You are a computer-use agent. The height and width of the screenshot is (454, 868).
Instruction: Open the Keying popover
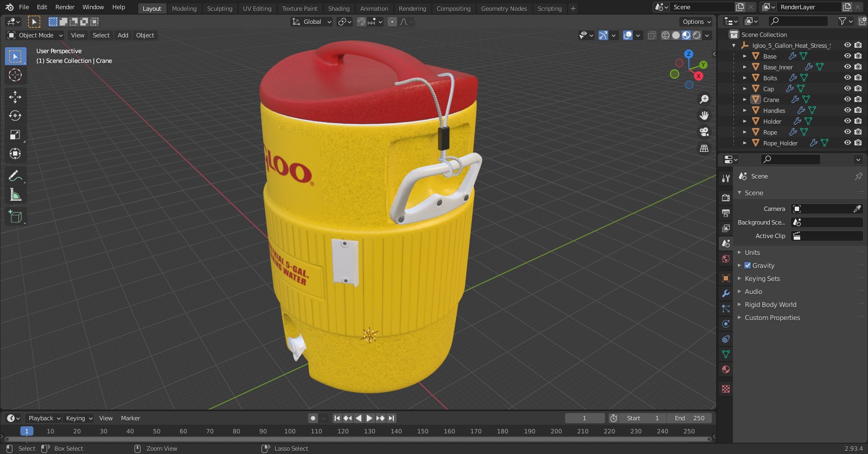79,418
